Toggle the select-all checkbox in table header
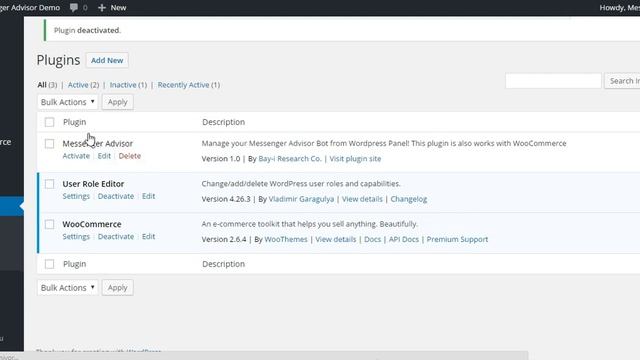The height and width of the screenshot is (360, 640). coord(49,122)
